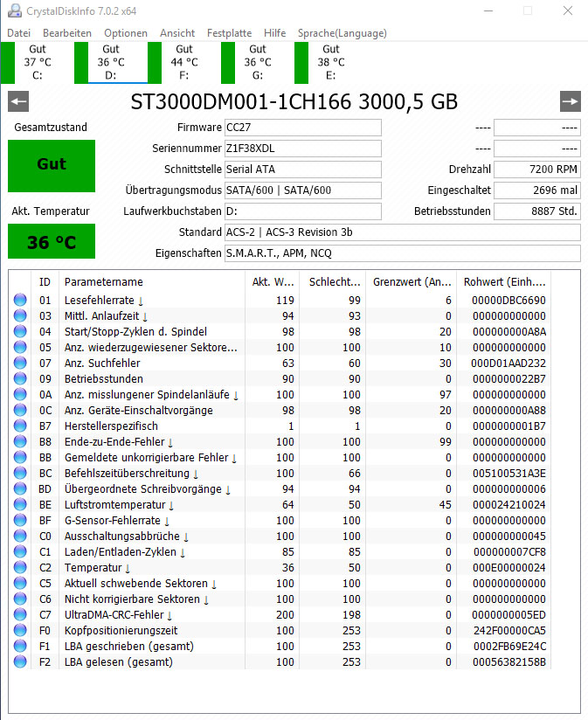Click the Schlecht... column header

coord(333,282)
